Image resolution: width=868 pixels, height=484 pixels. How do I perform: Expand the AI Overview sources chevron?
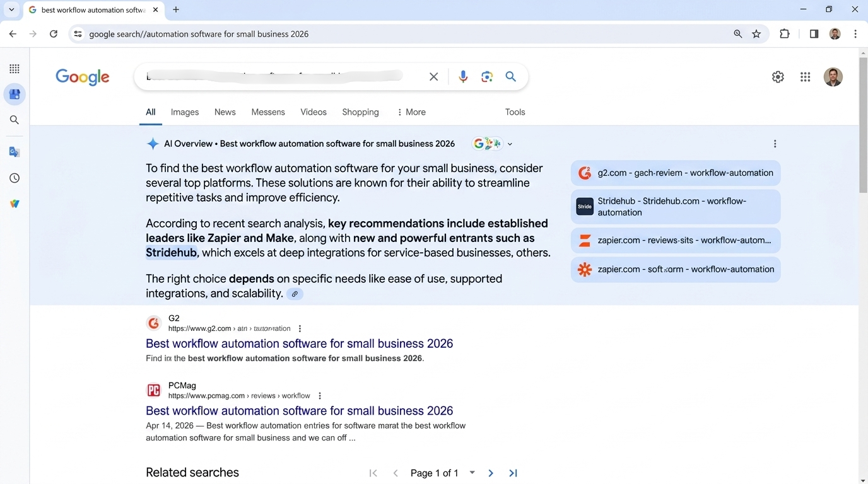[510, 144]
